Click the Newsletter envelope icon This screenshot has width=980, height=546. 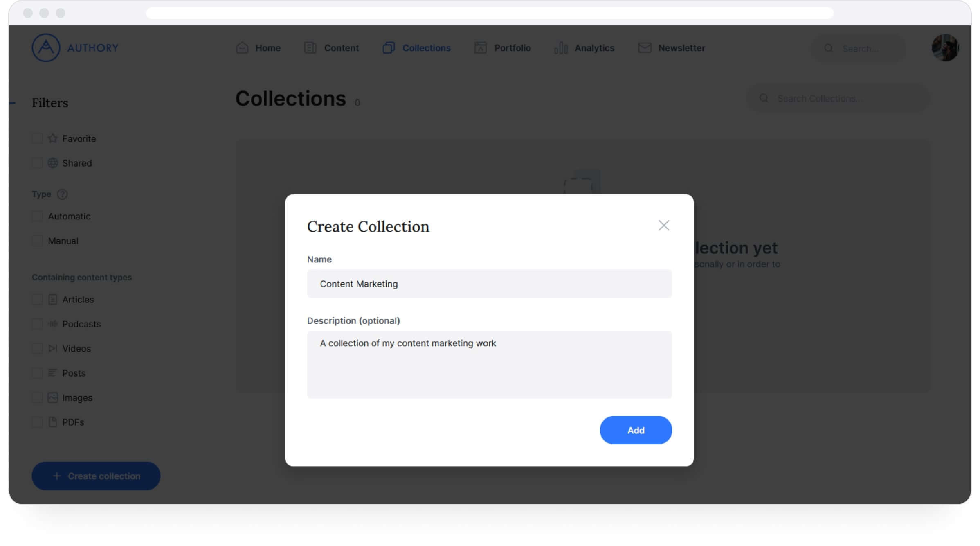click(x=645, y=48)
